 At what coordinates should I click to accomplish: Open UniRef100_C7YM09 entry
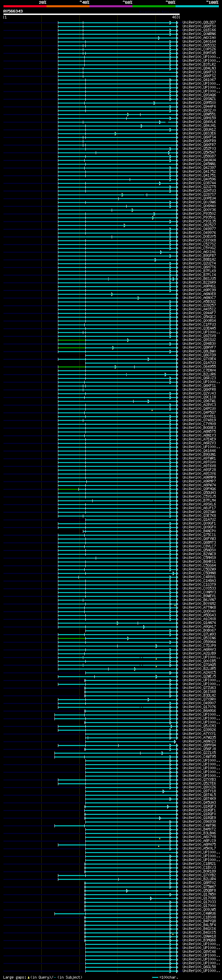coord(199,424)
